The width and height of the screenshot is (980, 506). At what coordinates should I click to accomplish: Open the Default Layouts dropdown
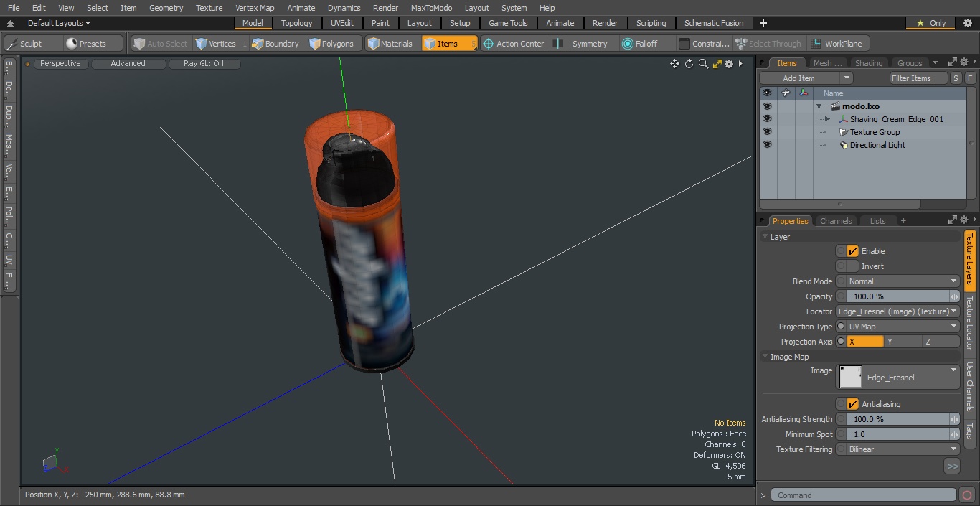tap(59, 23)
